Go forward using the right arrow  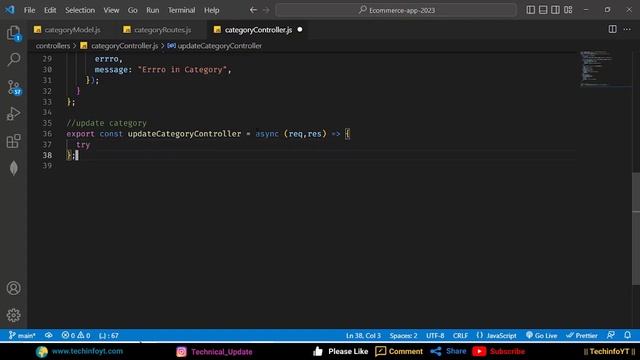coord(266,10)
